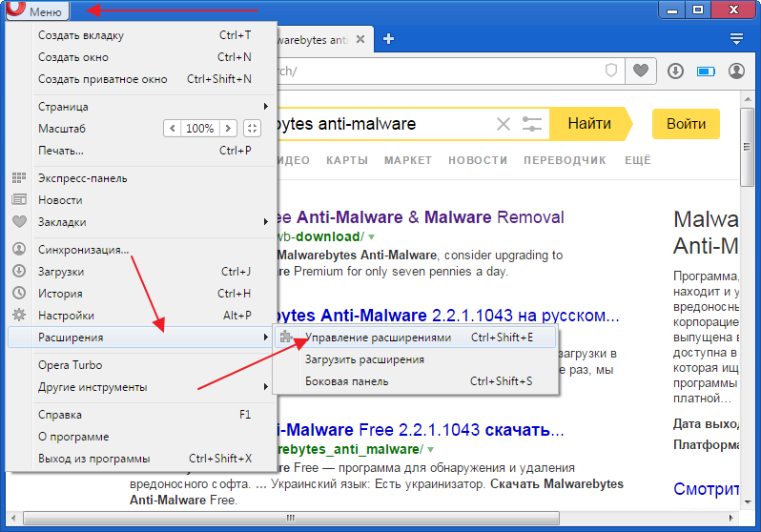This screenshot has width=761, height=532.
Task: Open the tab menu icon at top right
Action: point(736,39)
